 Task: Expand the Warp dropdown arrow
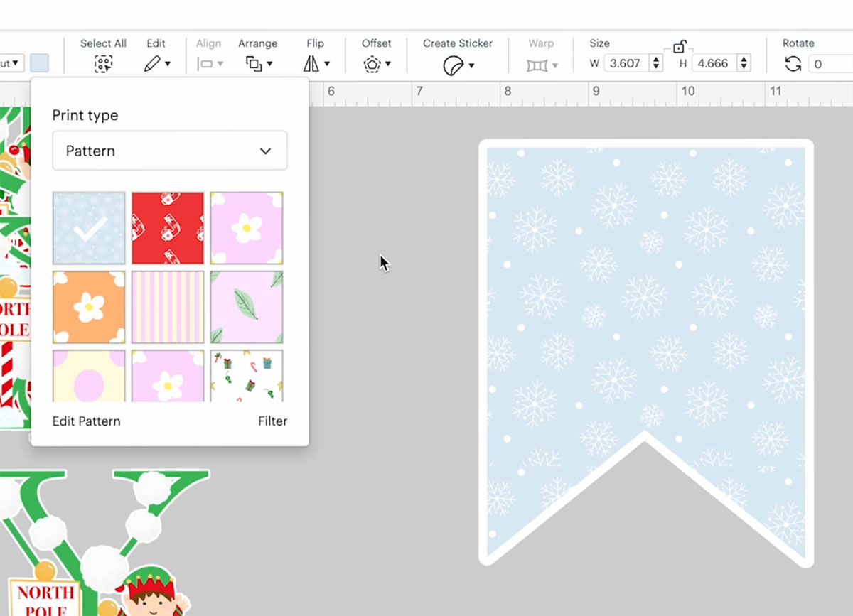coord(555,65)
